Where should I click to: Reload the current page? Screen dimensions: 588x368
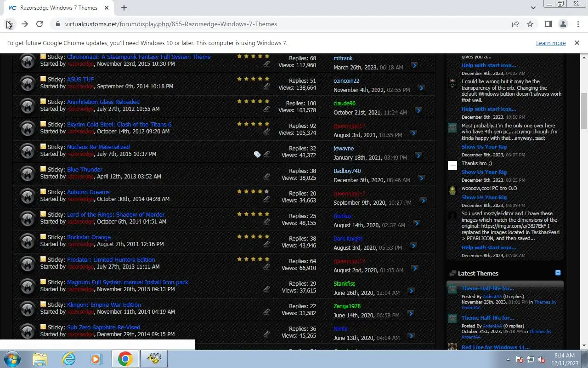(40, 24)
